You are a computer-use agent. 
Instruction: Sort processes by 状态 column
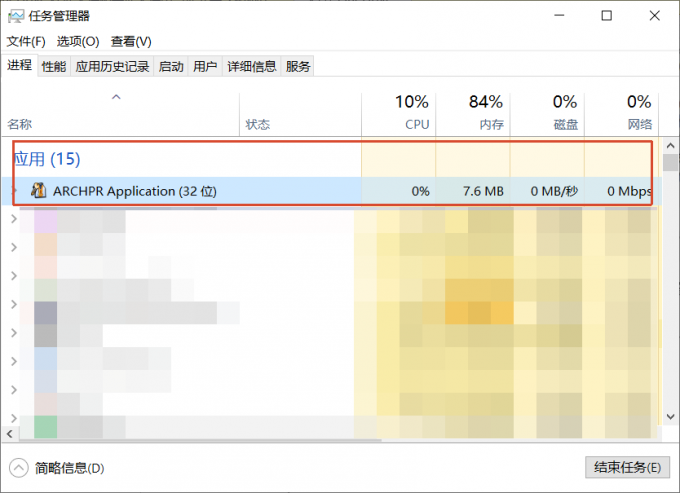click(300, 114)
